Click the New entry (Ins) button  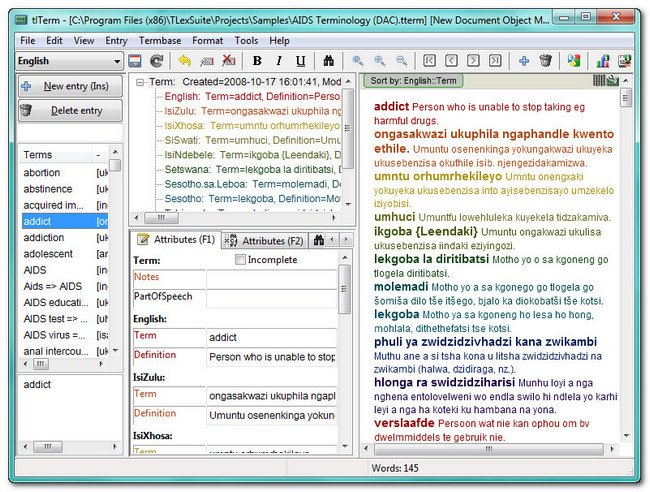pos(70,86)
